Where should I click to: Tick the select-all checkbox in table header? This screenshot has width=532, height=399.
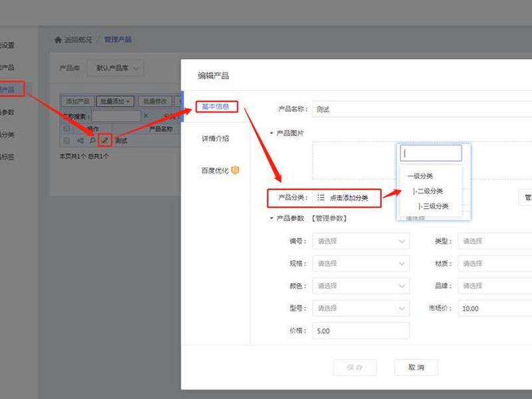66,128
